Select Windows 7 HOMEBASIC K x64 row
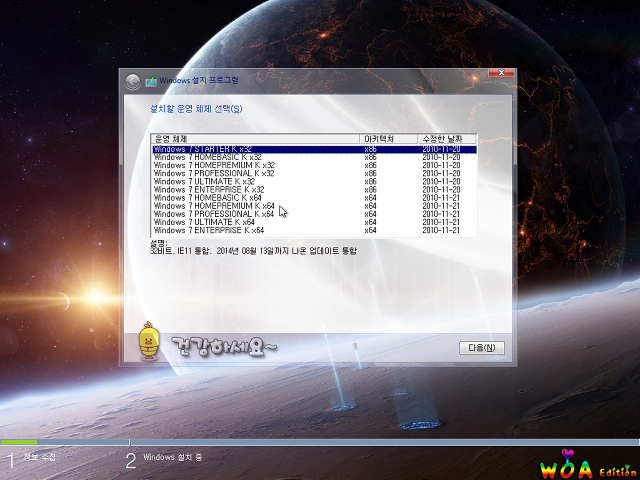640x480 pixels. (x=314, y=198)
